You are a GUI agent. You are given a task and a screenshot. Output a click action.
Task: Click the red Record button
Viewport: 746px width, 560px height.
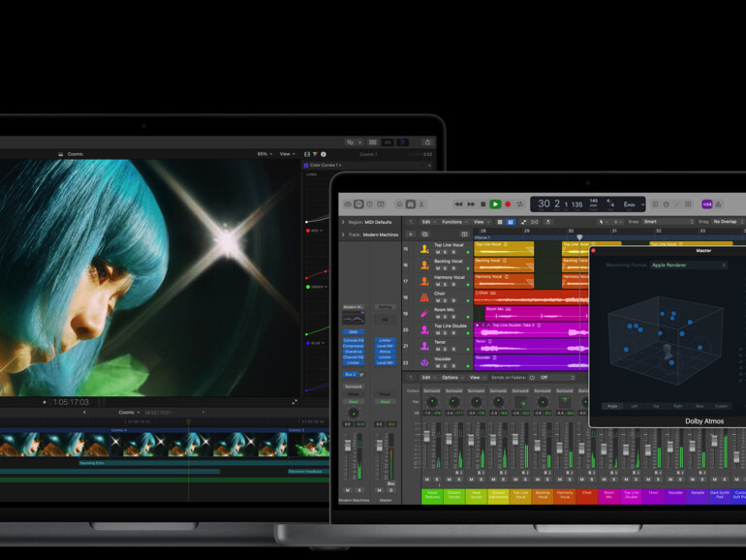507,204
